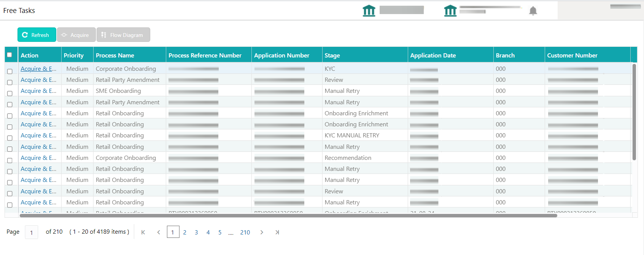Image resolution: width=644 pixels, height=255 pixels.
Task: Open Acquire & Edit link for KYC stage row
Action: (38, 69)
